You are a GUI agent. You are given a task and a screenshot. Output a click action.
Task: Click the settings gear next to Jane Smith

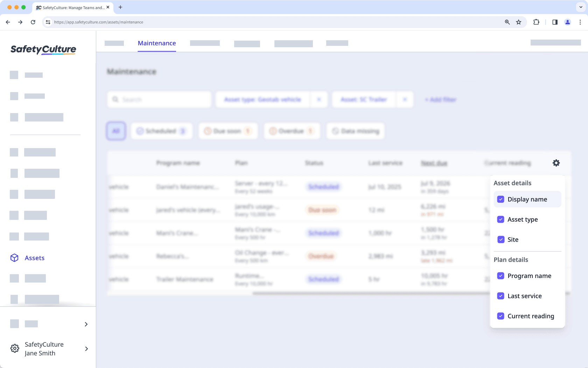click(14, 348)
